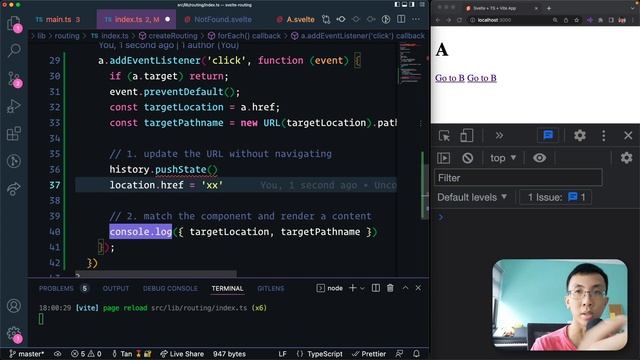Click LF end-of-line status item

(282, 354)
